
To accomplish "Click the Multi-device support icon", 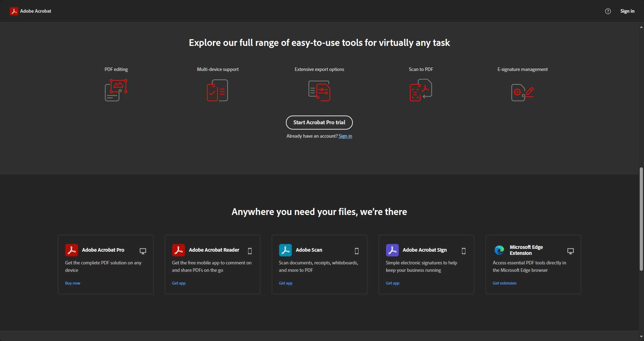I will click(x=217, y=90).
